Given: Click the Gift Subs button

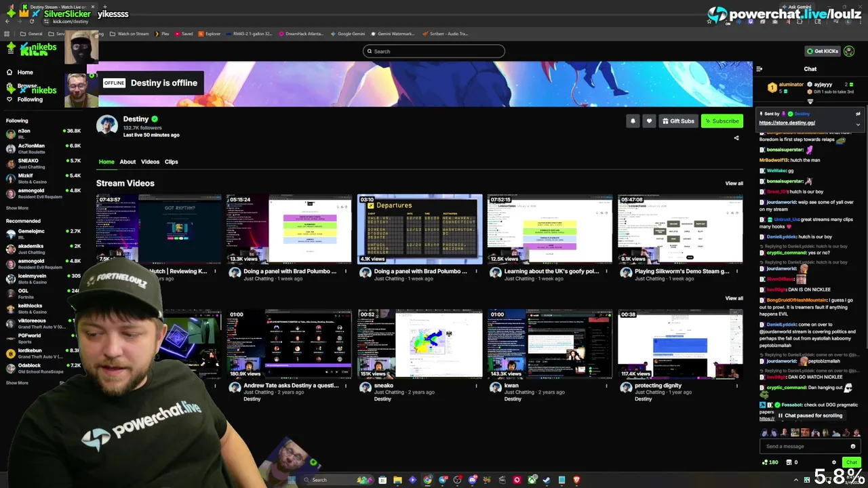Looking at the screenshot, I should tap(677, 121).
